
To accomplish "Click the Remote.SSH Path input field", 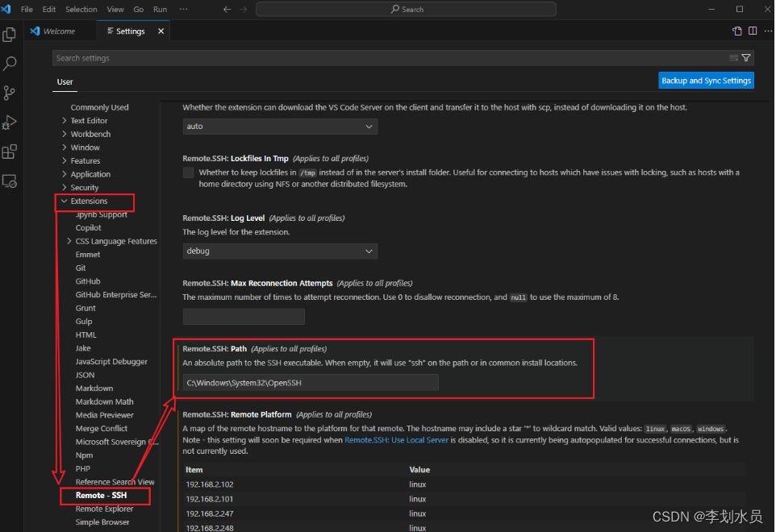I will (x=311, y=383).
